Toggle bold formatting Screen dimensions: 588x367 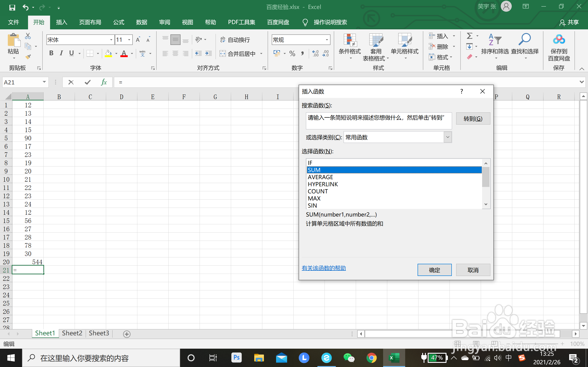(x=51, y=53)
